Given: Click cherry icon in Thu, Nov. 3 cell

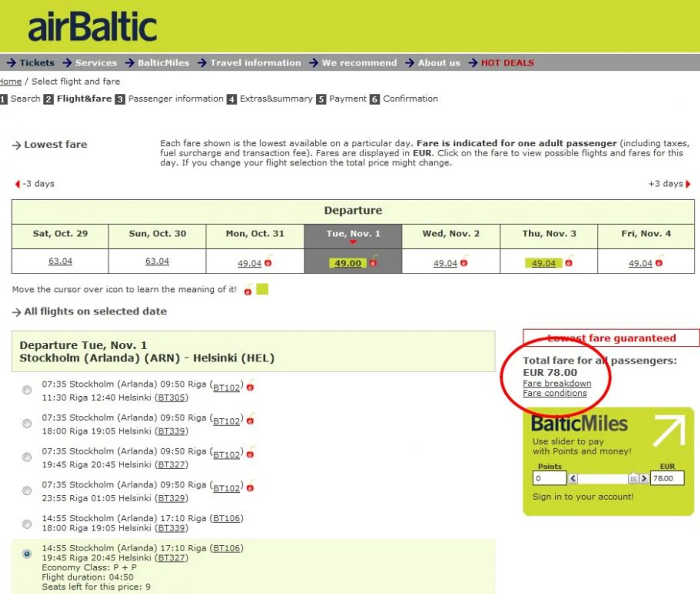Looking at the screenshot, I should point(569,261).
